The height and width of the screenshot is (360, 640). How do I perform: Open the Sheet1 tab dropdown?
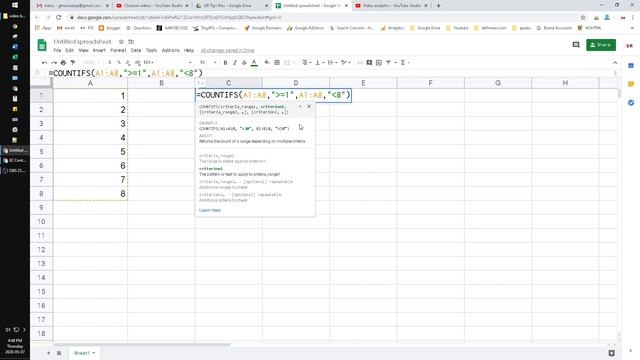click(94, 353)
